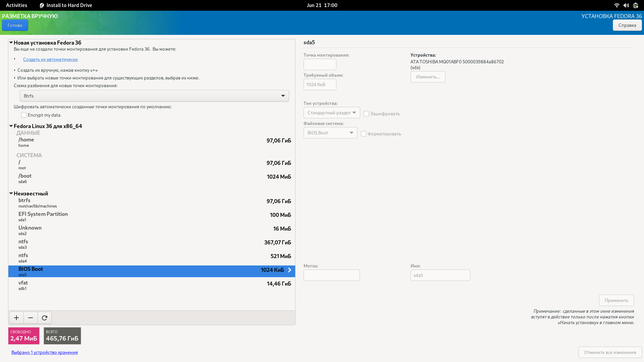Focus the Требуемый объем field showing 1024 КиБ
Viewport: 644px width, 362px height.
(x=320, y=84)
